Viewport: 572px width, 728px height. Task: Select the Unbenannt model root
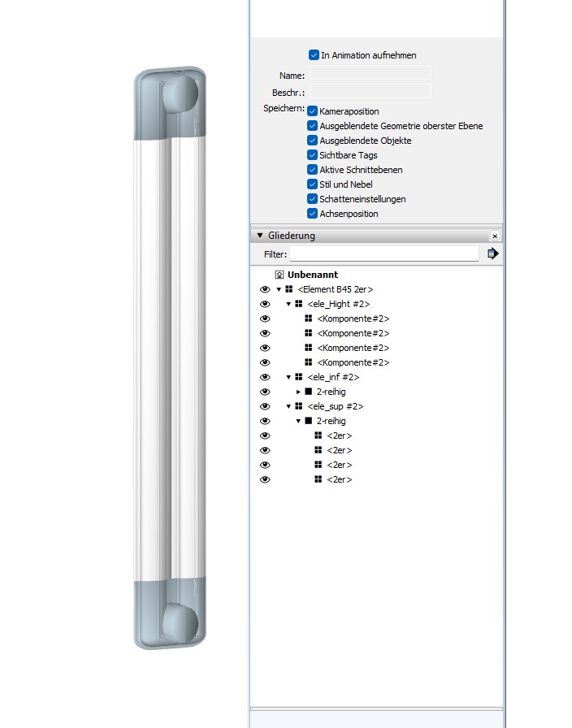[312, 275]
